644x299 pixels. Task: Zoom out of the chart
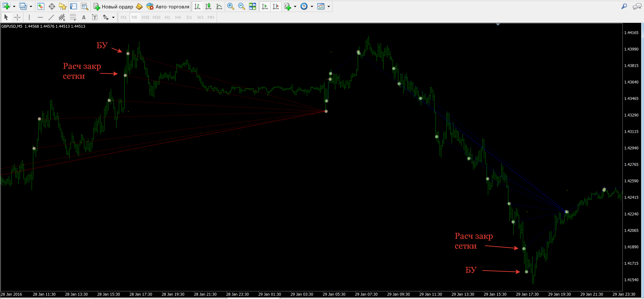click(242, 7)
